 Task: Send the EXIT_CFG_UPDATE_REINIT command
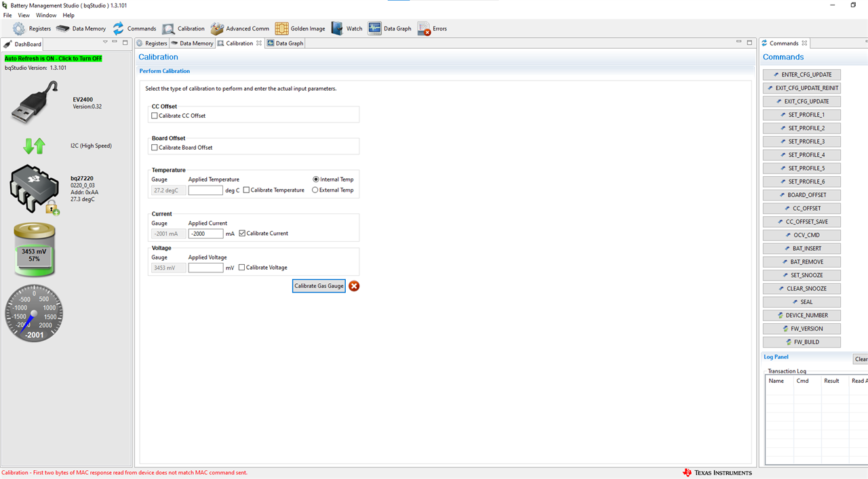802,88
